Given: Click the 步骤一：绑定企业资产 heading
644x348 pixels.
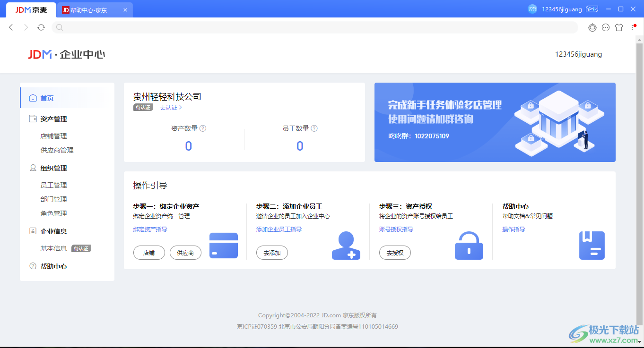Looking at the screenshot, I should (166, 206).
